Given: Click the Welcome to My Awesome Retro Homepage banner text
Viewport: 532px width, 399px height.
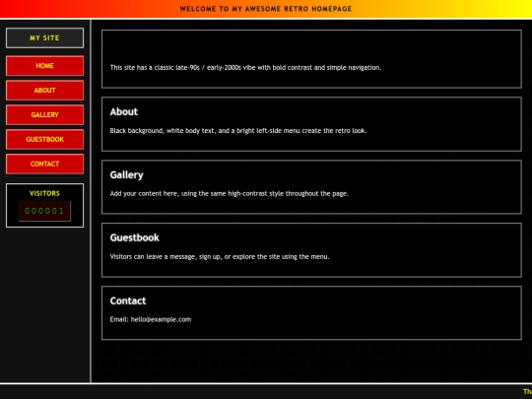Looking at the screenshot, I should tap(266, 9).
